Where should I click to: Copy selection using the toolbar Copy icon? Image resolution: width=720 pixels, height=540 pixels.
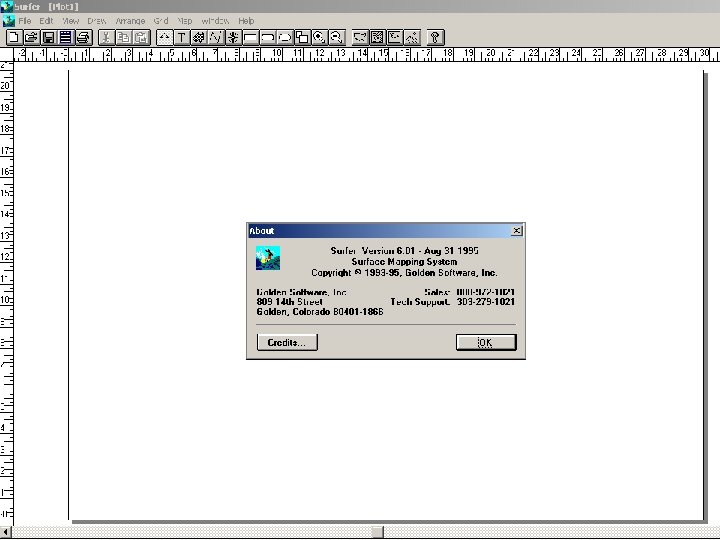point(124,37)
